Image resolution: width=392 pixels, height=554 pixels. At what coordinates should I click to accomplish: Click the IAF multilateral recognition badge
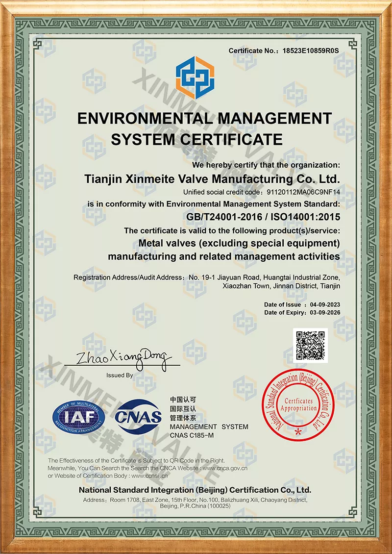pyautogui.click(x=79, y=417)
